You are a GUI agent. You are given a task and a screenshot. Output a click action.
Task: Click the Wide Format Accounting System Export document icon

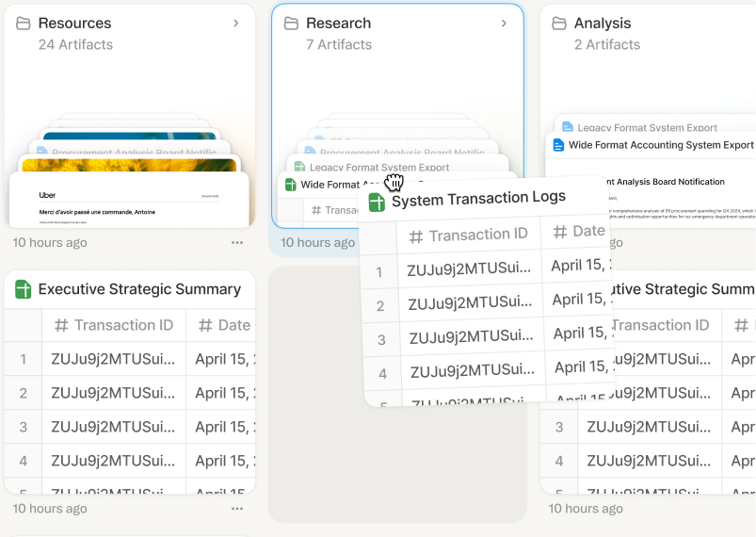pos(558,145)
